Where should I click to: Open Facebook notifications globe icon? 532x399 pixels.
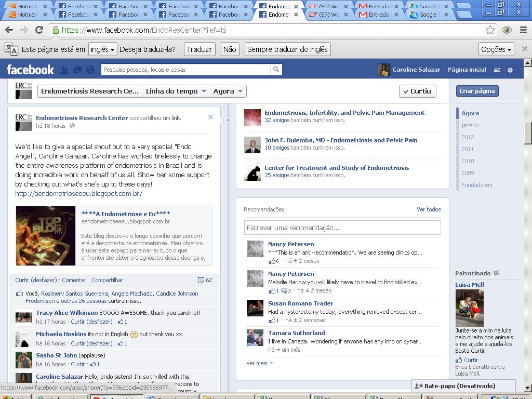90,70
